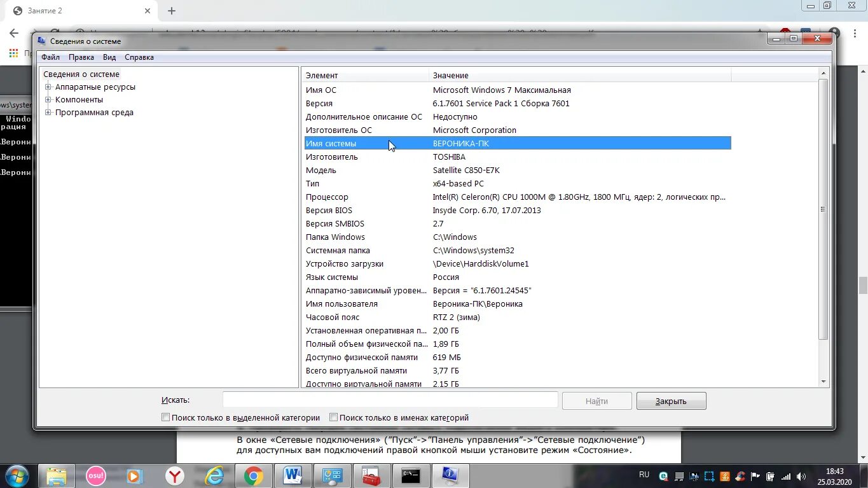Select the Изготовитель TOSHIBA row

[518, 157]
